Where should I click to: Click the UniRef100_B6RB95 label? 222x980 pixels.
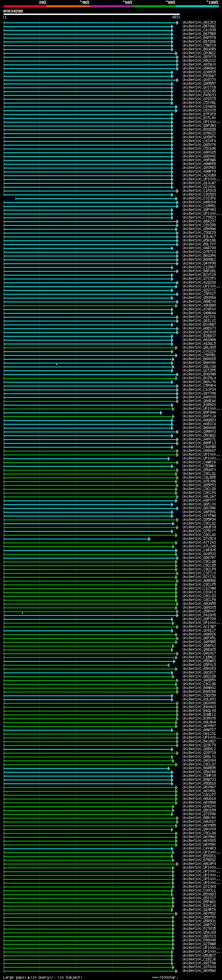(x=199, y=768)
